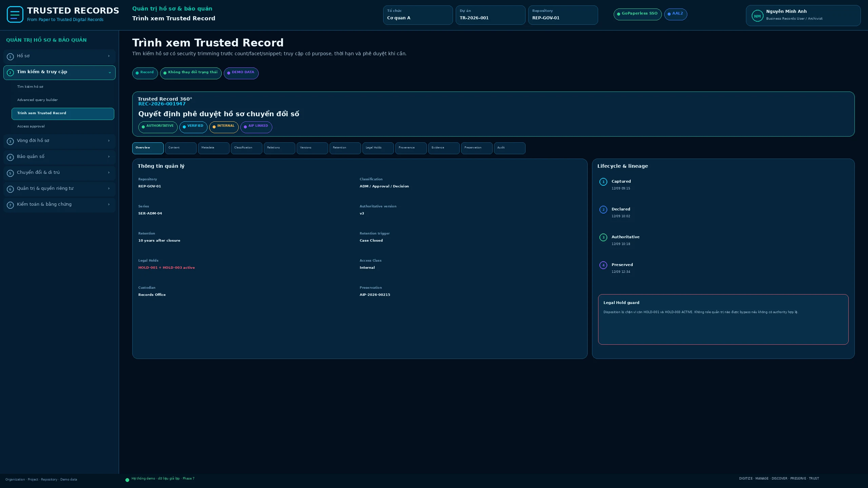Screen dimensions: 868x488
Task: Open the Metadata tab
Action: [214, 148]
